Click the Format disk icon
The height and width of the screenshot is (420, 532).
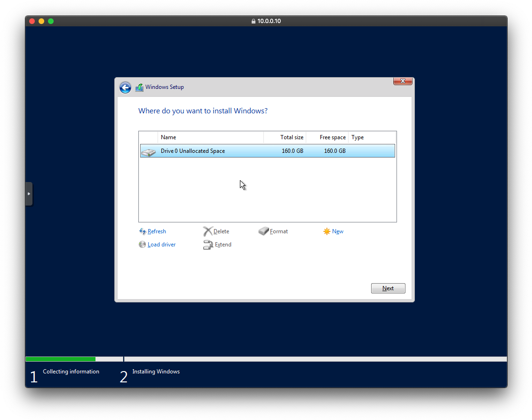pyautogui.click(x=263, y=231)
